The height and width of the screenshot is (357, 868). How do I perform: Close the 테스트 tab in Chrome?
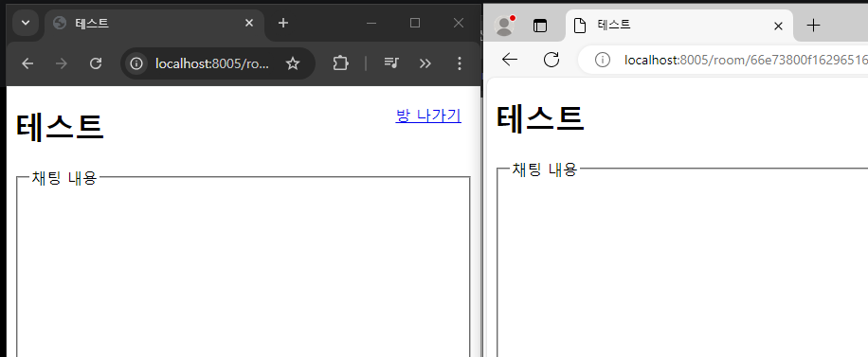coord(248,24)
